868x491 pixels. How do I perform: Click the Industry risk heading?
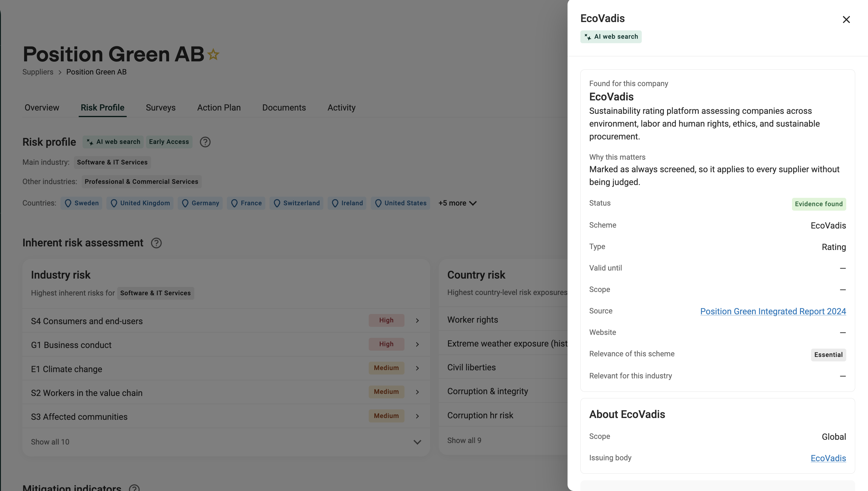click(x=61, y=275)
